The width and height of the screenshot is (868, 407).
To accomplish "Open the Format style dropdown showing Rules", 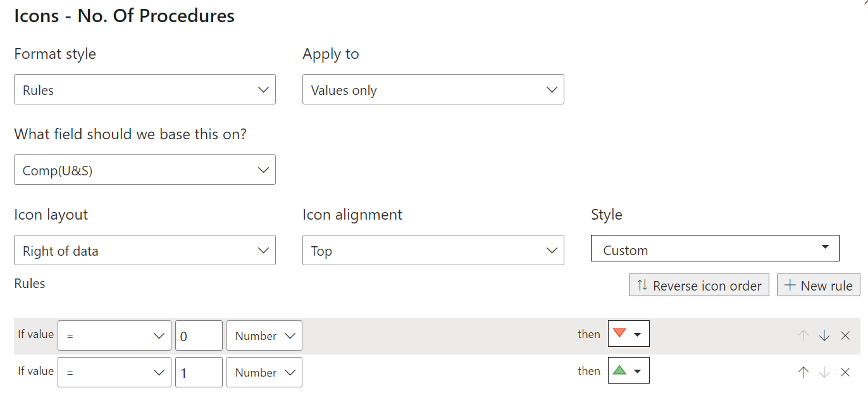I will 145,89.
